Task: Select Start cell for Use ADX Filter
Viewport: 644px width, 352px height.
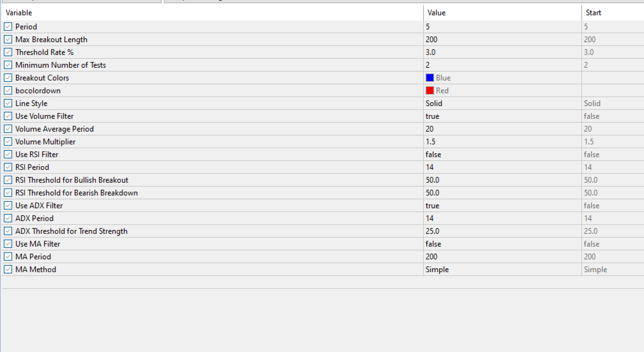Action: (x=613, y=205)
